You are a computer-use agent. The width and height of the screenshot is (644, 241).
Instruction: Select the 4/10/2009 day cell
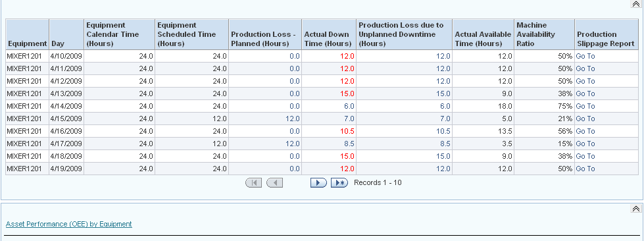[x=66, y=57]
